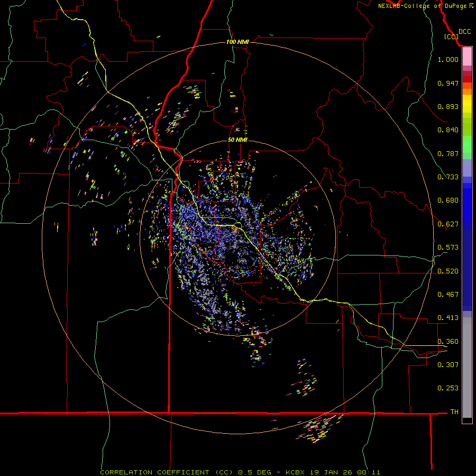The width and height of the screenshot is (476, 476).
Task: Select the 0.360 color scale value
Action: [x=448, y=342]
